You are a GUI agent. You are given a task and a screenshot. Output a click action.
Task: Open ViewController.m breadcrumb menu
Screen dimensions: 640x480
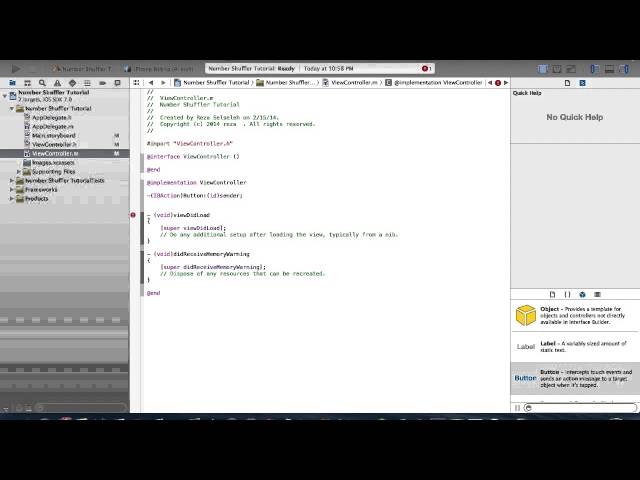[350, 82]
